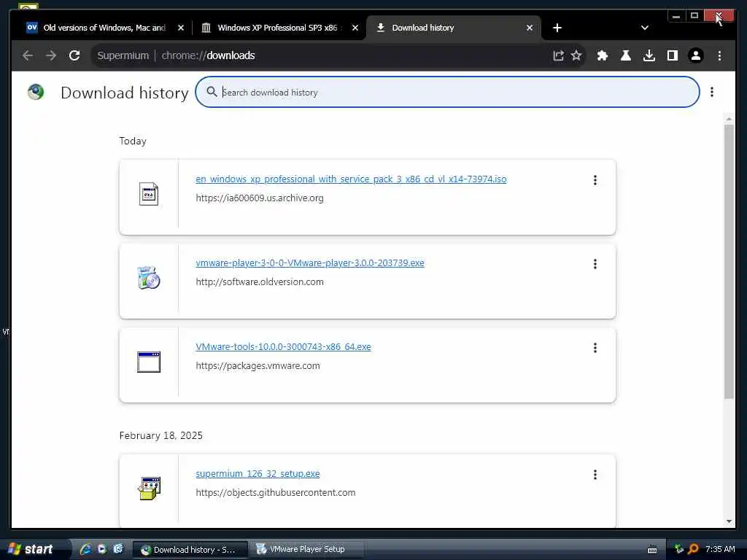The image size is (747, 560).
Task: Go forward with the browser forward arrow
Action: [51, 55]
